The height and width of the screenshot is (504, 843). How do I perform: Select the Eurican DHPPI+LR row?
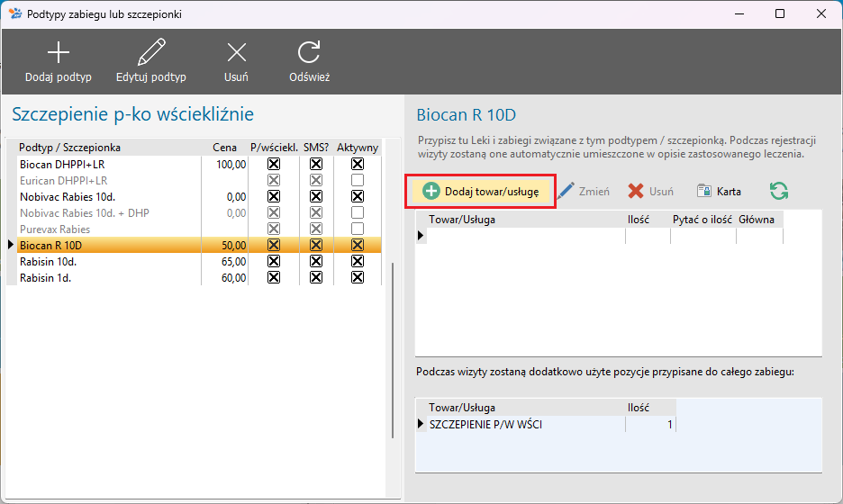coord(199,181)
